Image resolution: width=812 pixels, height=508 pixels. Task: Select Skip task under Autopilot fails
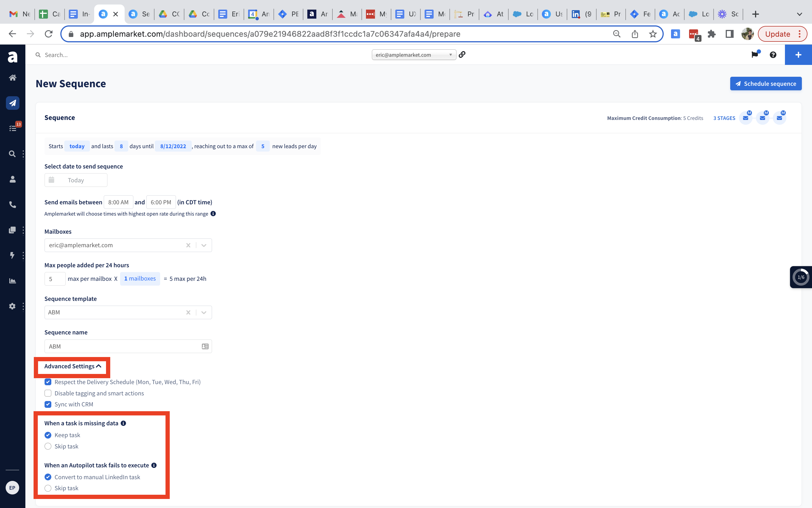point(48,488)
